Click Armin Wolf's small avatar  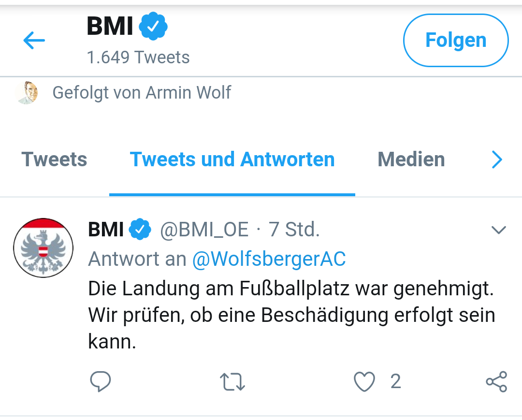point(27,92)
